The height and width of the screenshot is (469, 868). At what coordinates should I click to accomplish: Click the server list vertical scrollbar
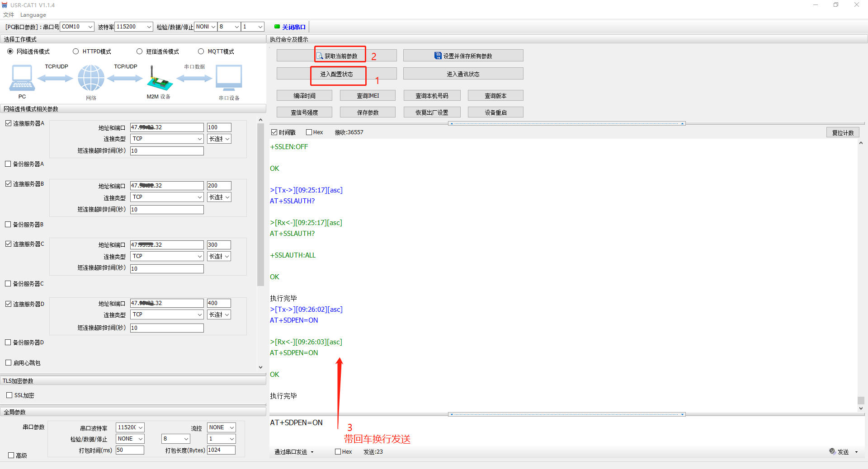point(260,203)
